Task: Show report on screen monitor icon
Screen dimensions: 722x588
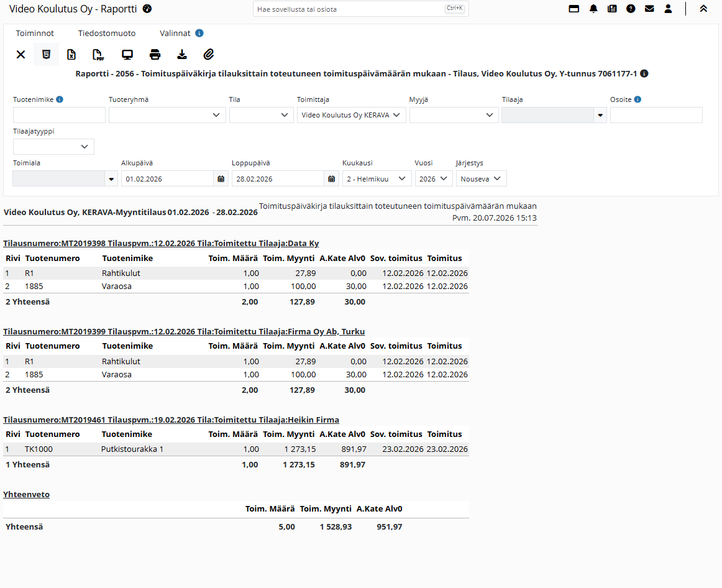Action: click(x=127, y=55)
